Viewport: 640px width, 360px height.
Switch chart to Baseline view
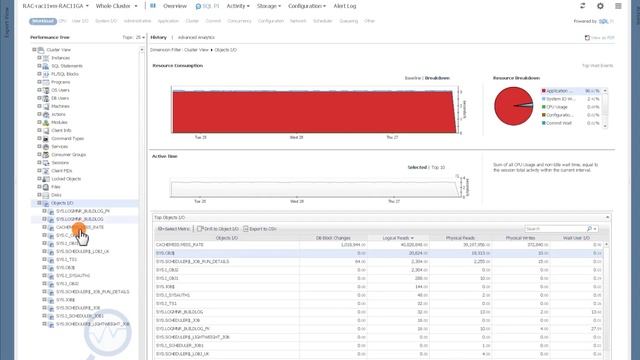point(413,78)
